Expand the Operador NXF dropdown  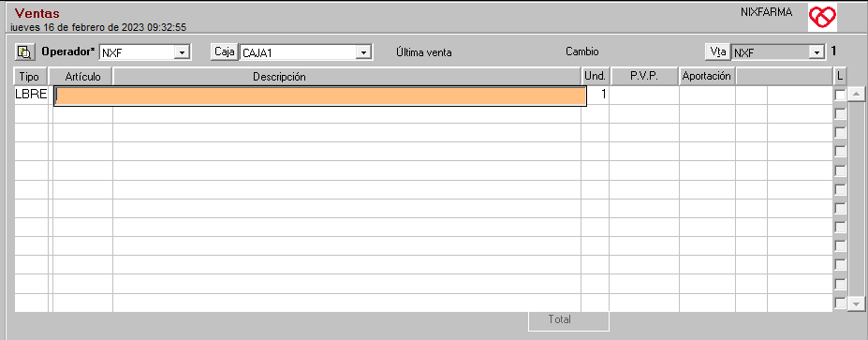181,52
